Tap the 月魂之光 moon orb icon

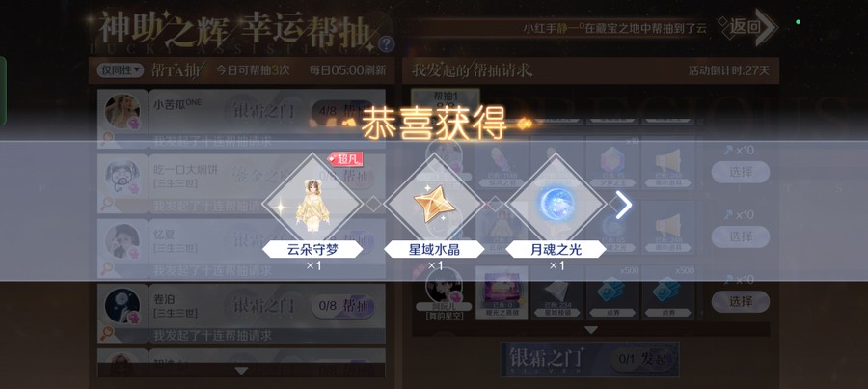click(x=556, y=204)
